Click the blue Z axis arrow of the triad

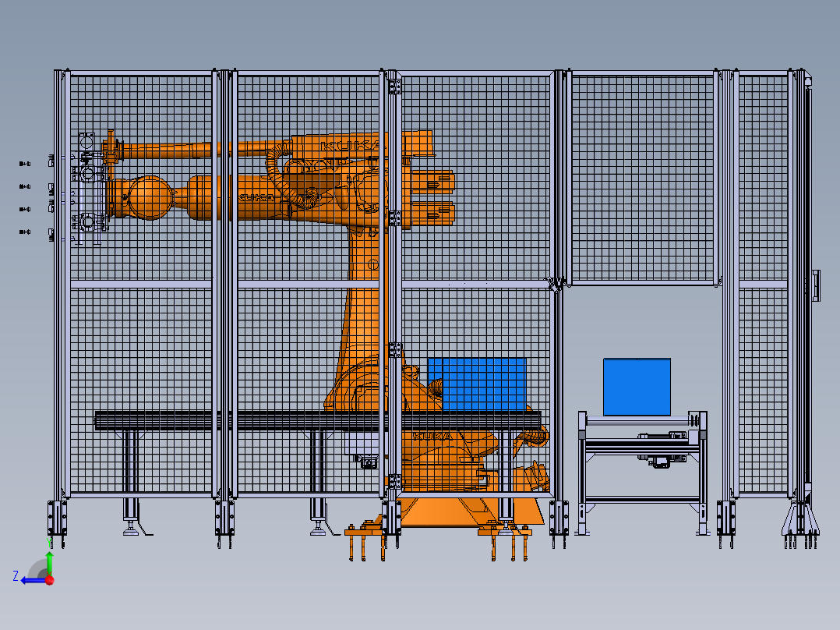click(32, 581)
